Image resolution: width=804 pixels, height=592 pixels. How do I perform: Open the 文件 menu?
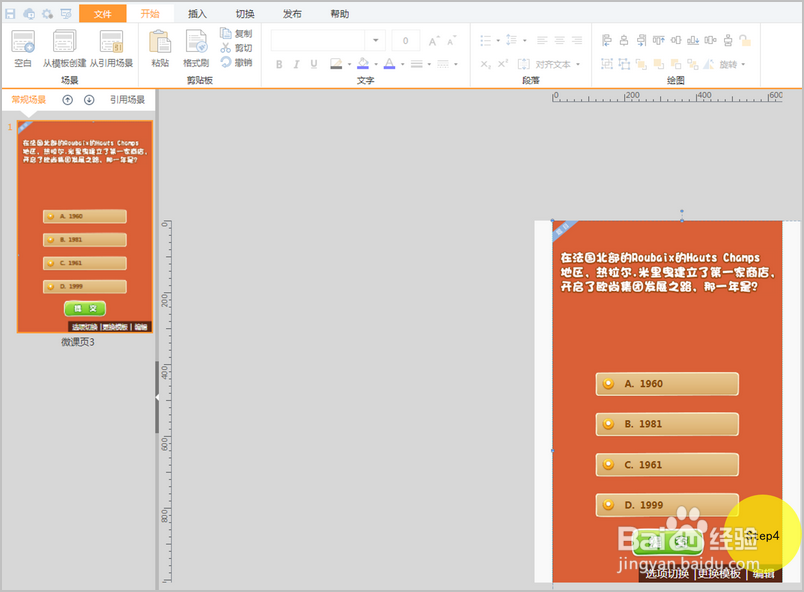[103, 14]
